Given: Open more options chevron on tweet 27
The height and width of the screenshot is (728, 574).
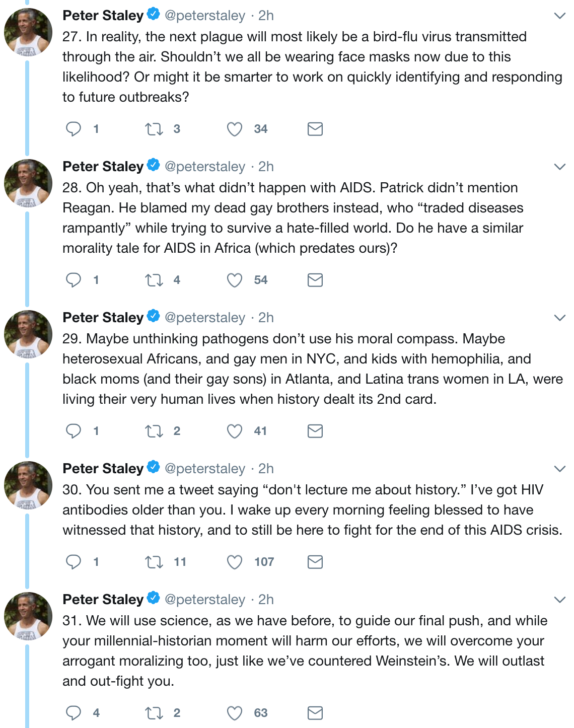Looking at the screenshot, I should 559,16.
